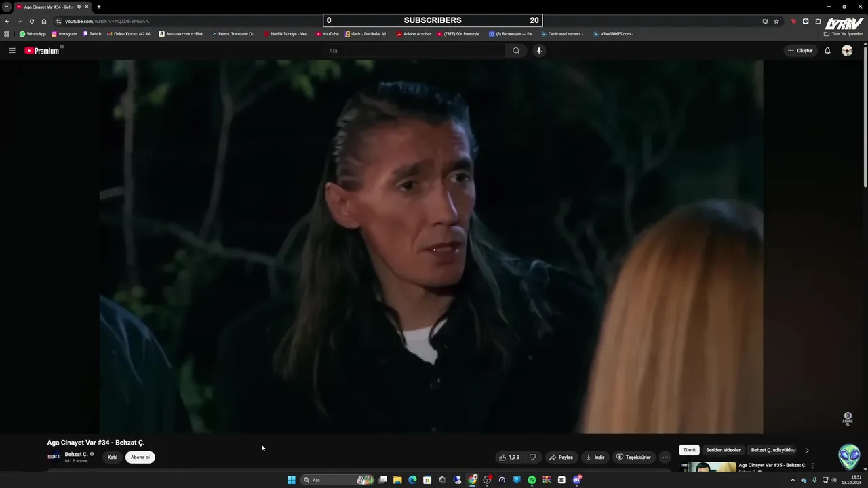Close the Aga Cinayet Var tab
Screen dimensions: 868x488
87,7
